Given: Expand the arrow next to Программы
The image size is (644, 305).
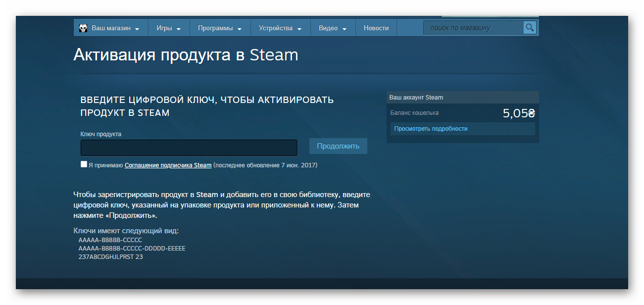Looking at the screenshot, I should pyautogui.click(x=240, y=29).
